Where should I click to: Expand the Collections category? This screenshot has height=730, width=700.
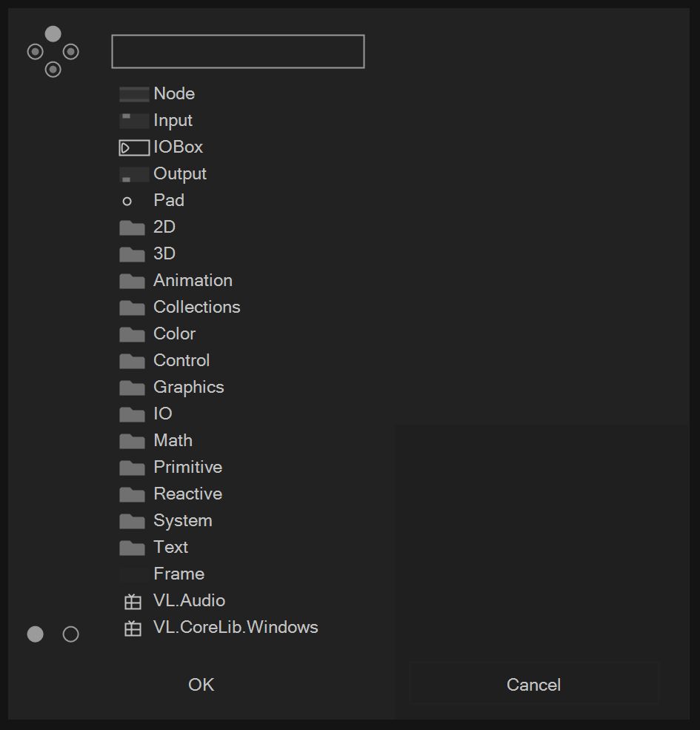point(196,307)
